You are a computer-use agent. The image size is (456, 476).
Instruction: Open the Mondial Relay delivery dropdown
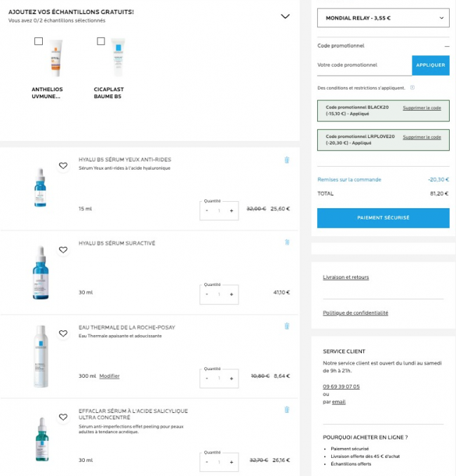tap(383, 18)
